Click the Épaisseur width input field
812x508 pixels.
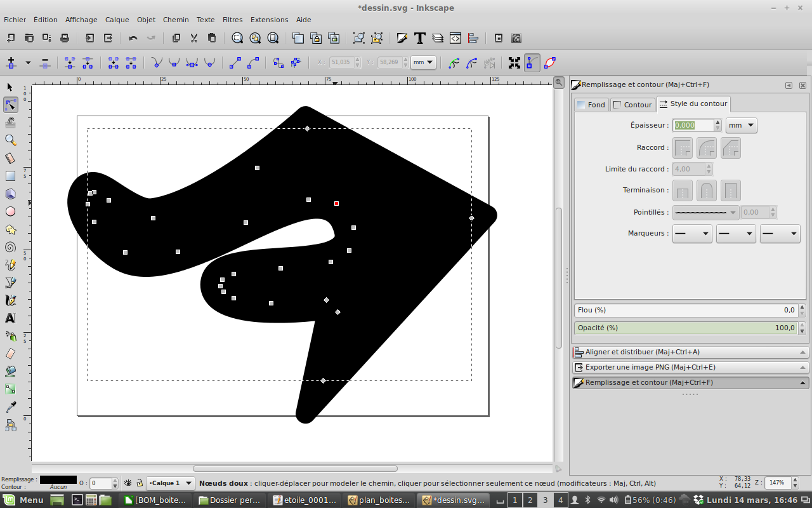click(693, 126)
